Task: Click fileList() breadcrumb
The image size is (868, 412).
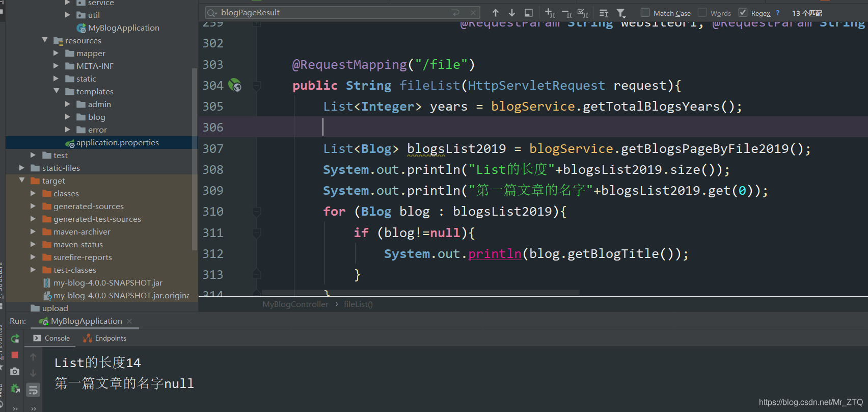Action: pos(358,304)
